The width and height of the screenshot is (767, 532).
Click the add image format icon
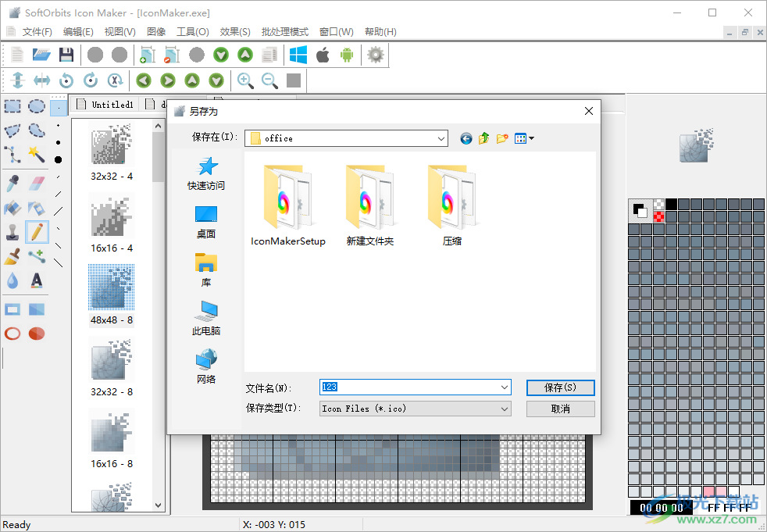click(x=148, y=55)
